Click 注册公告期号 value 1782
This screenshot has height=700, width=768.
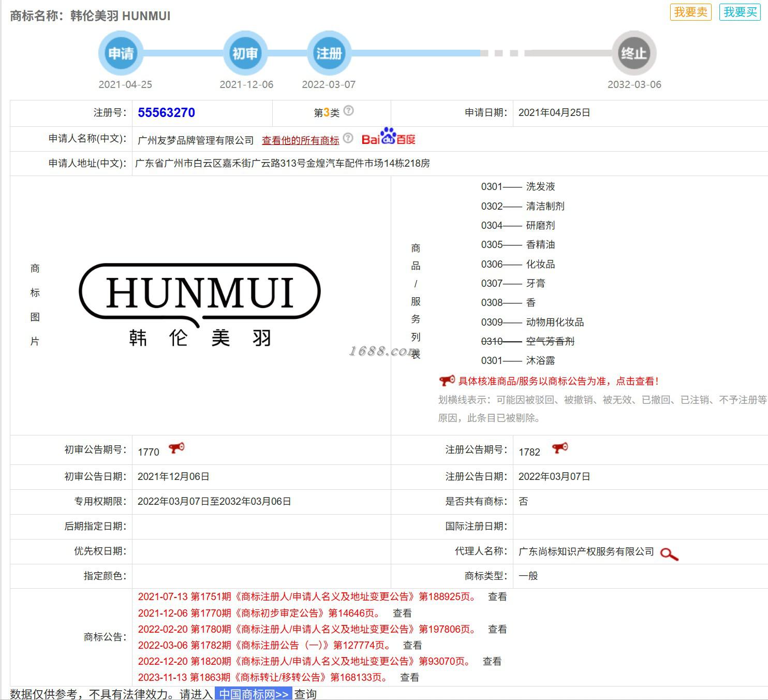[529, 452]
